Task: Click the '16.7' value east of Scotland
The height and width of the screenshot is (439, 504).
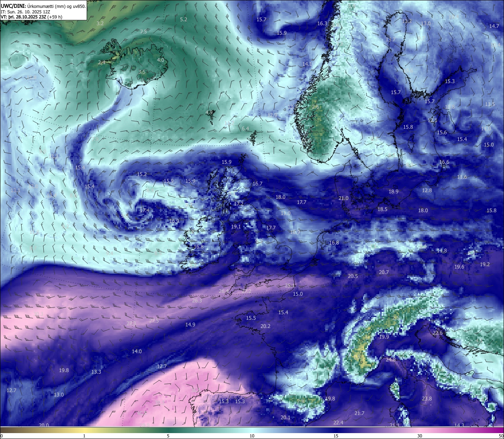Action: coord(258,184)
